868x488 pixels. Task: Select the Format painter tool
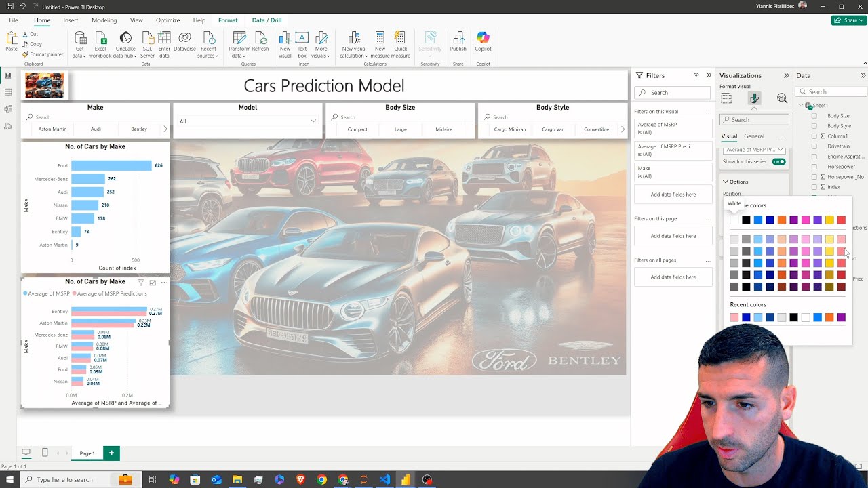coord(43,54)
